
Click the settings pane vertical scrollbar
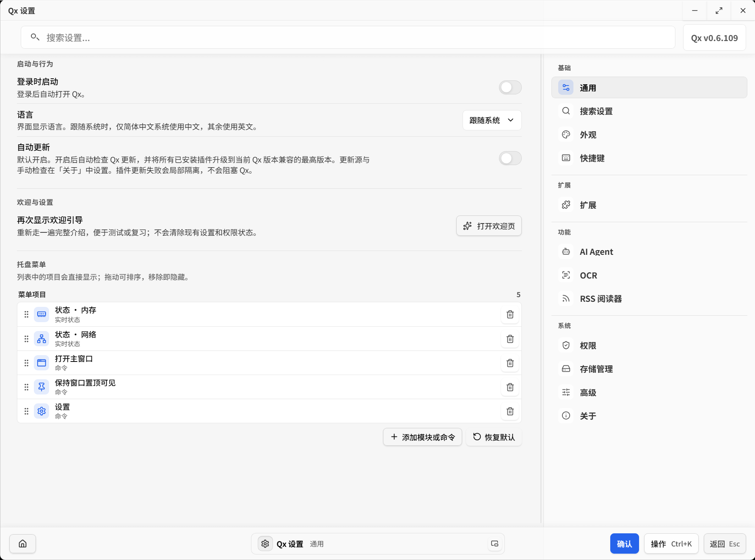click(541, 289)
